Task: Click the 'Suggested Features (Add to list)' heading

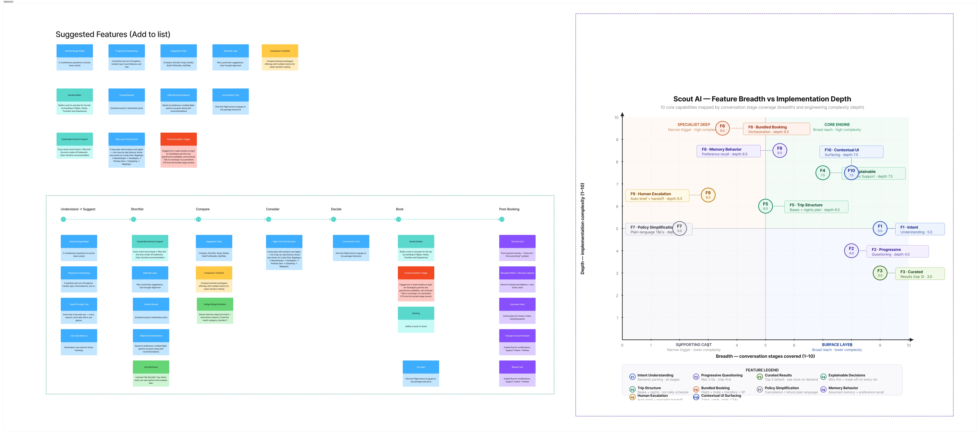Action: pos(113,34)
